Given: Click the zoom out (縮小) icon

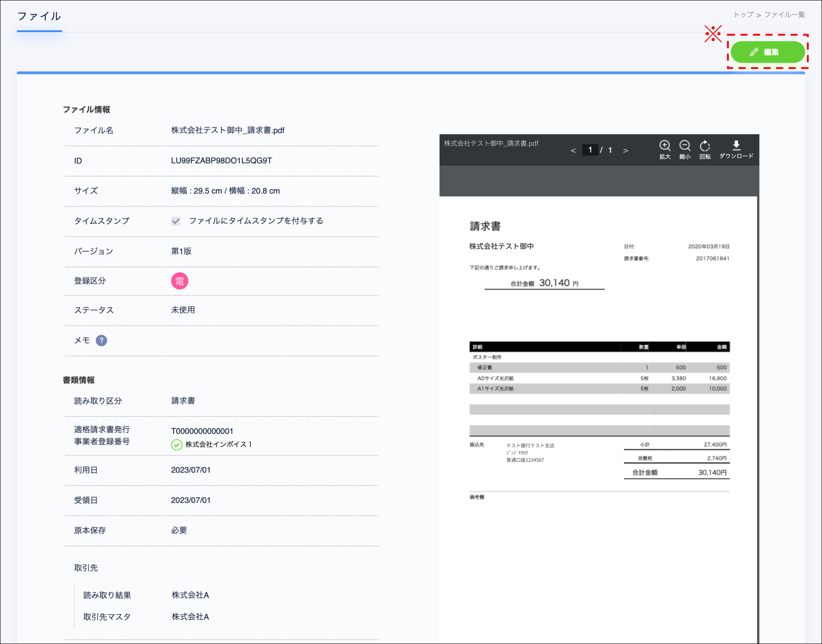Looking at the screenshot, I should 685,146.
